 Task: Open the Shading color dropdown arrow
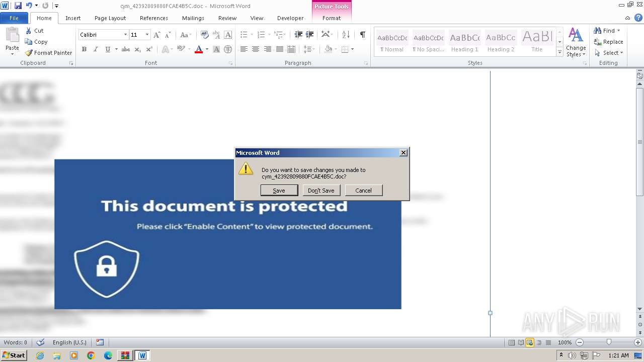(335, 49)
